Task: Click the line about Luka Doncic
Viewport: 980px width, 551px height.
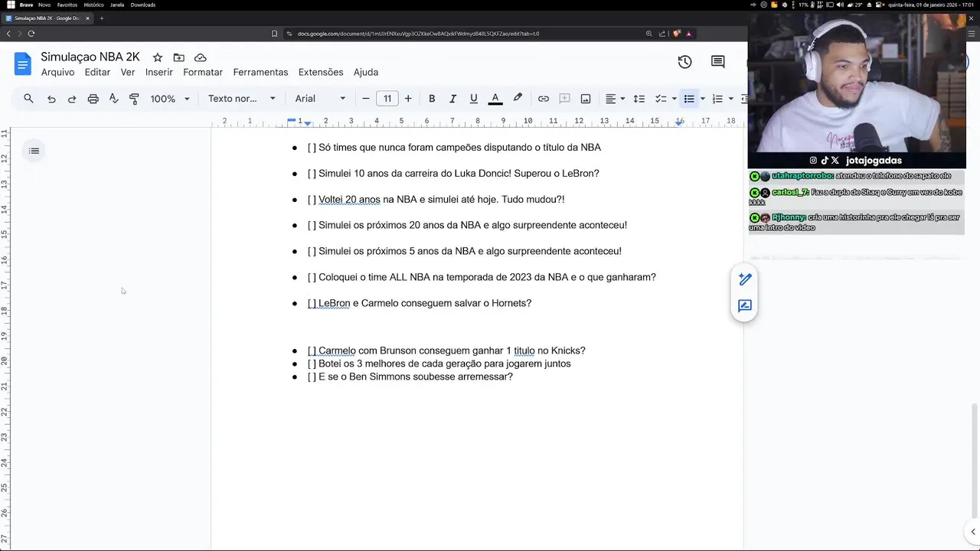Action: [453, 173]
